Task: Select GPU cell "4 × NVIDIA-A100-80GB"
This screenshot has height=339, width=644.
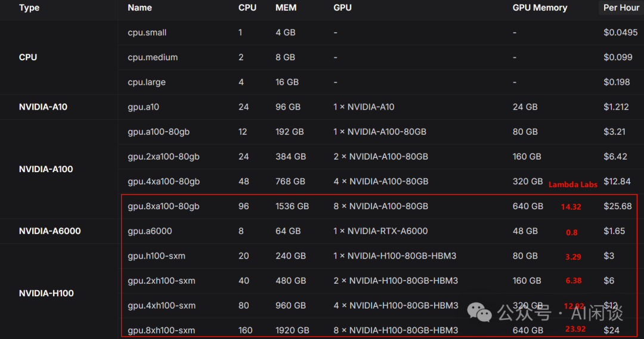Action: pos(380,181)
